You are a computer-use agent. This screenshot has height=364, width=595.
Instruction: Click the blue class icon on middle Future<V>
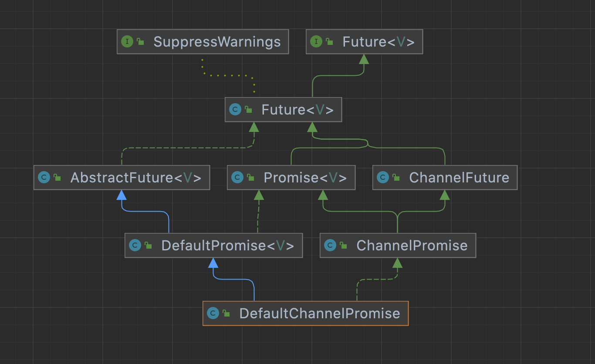235,110
